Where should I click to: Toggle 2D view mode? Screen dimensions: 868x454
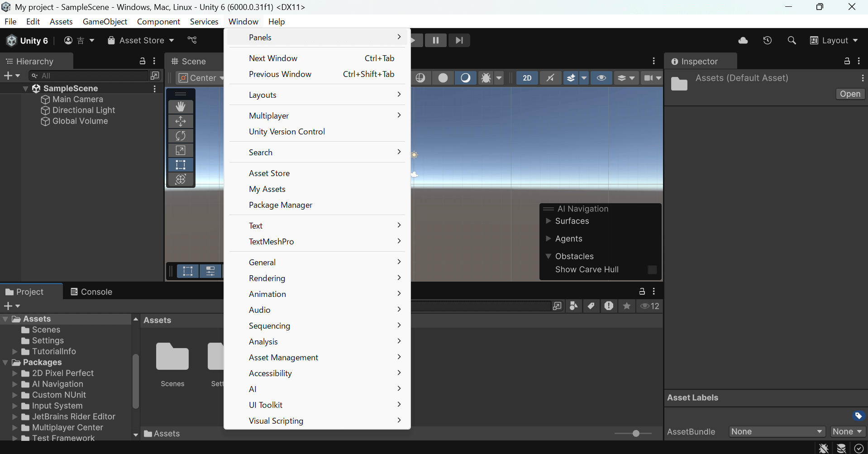[x=527, y=78]
